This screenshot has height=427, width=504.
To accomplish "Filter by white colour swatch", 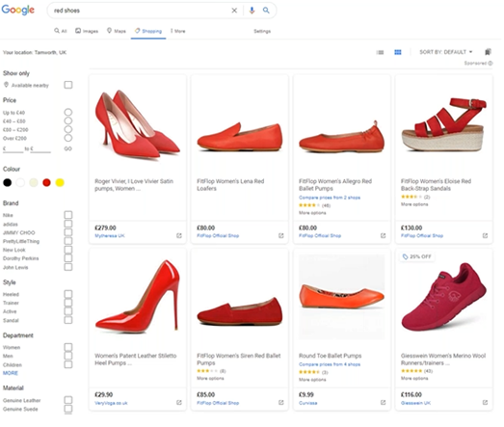I will click(20, 182).
